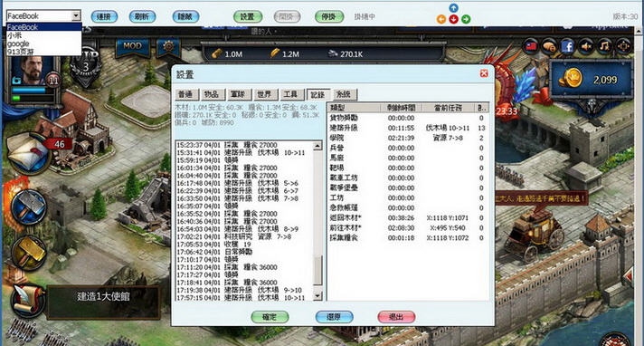Click the orange left arrow icon

(441, 19)
